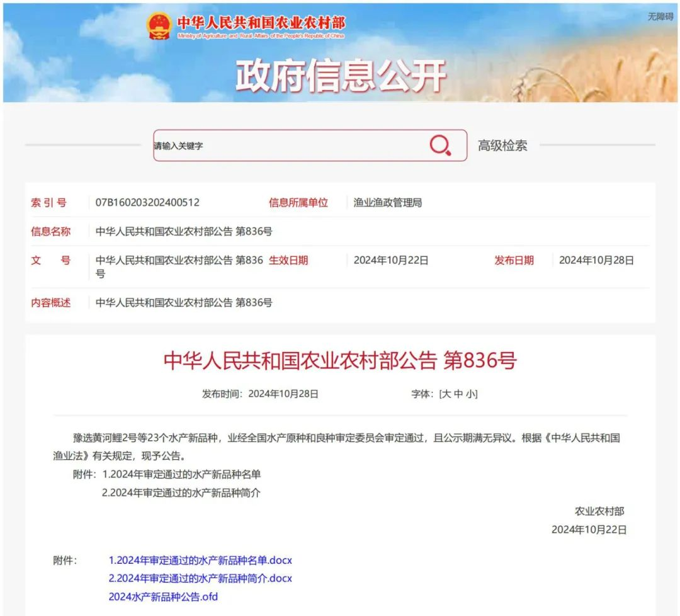This screenshot has height=616, width=680.
Task: Set font size to 小
Action: coord(470,394)
